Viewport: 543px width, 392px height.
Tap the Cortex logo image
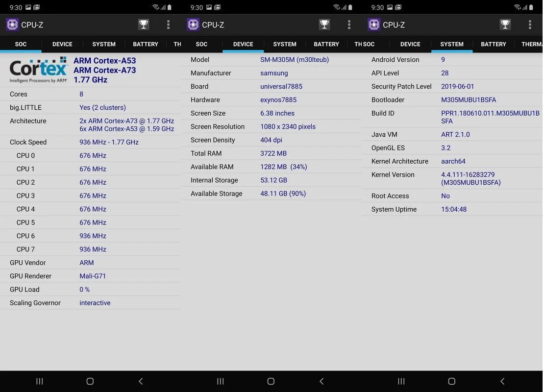(x=38, y=70)
